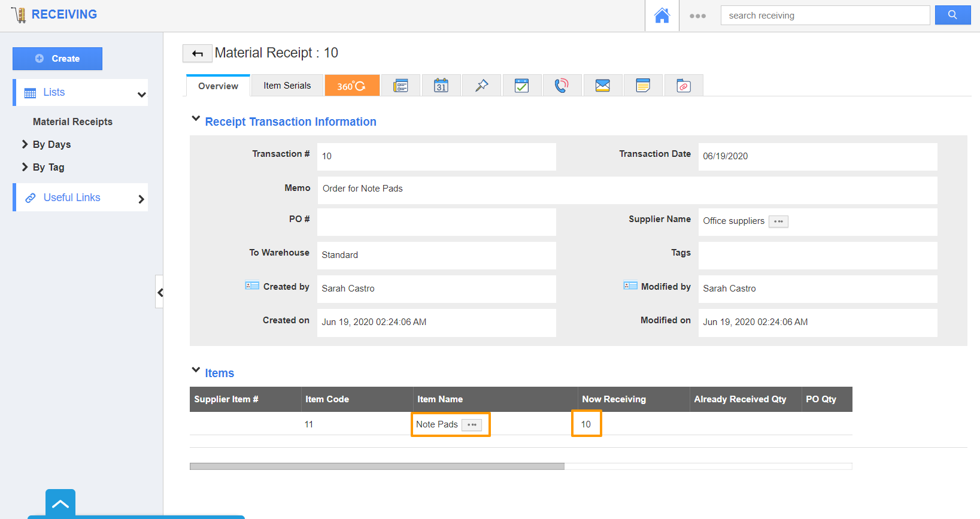This screenshot has width=980, height=519.
Task: Collapse the Items section
Action: pos(196,371)
